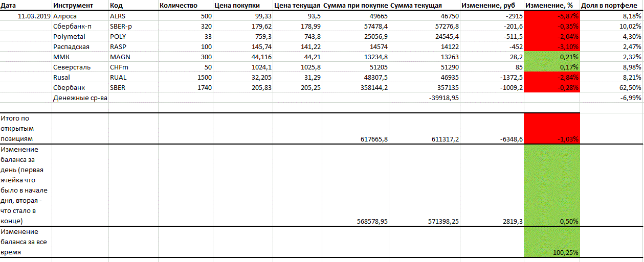Screen dimensions: 644x262
Task: Click purchase price 99,33 for Алроса
Action: coord(243,16)
